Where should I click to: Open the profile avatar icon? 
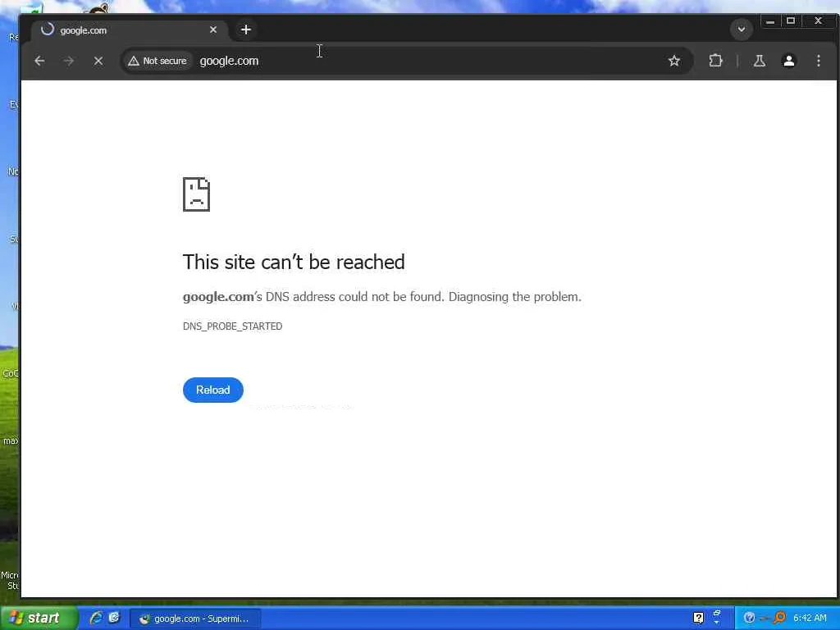788,61
